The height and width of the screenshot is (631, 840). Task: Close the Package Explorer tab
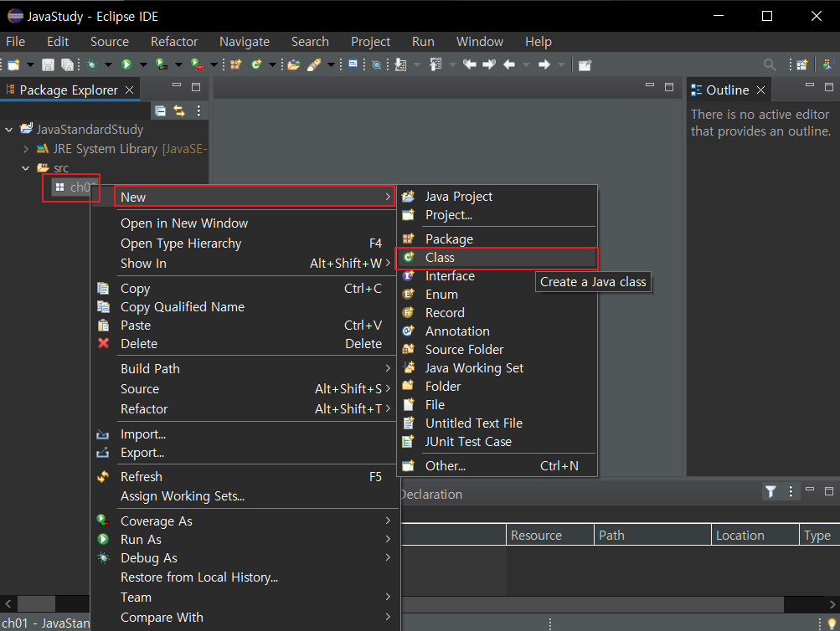[x=129, y=90]
